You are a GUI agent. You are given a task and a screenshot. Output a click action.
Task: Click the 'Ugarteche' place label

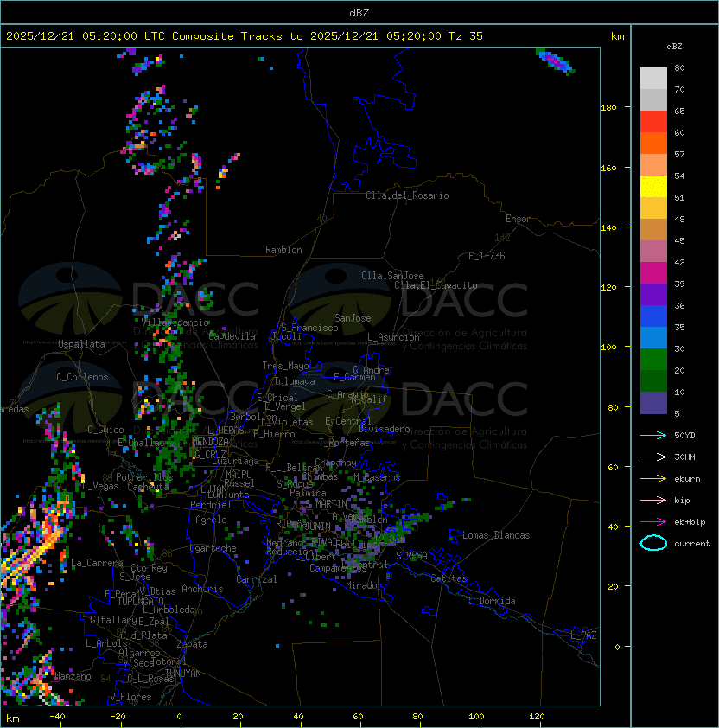click(x=213, y=548)
